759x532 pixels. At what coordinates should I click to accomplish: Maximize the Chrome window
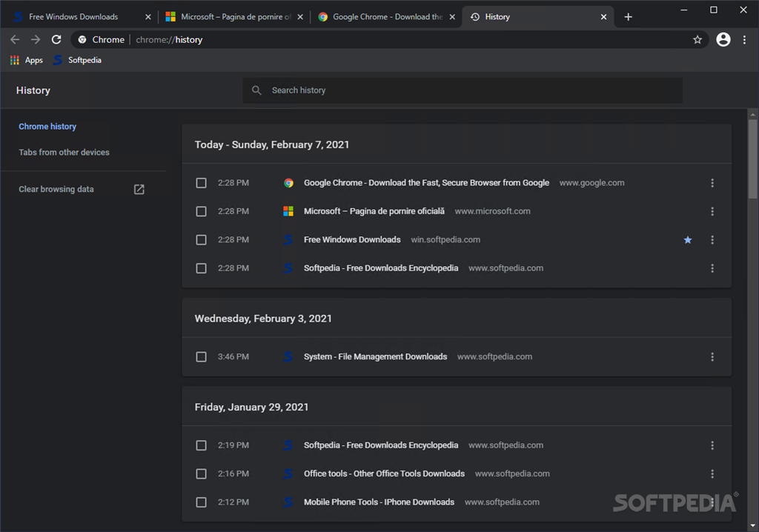[x=714, y=10]
